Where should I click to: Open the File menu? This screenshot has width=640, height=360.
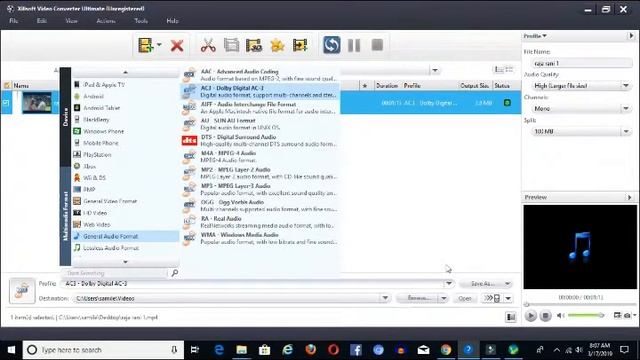click(x=13, y=21)
